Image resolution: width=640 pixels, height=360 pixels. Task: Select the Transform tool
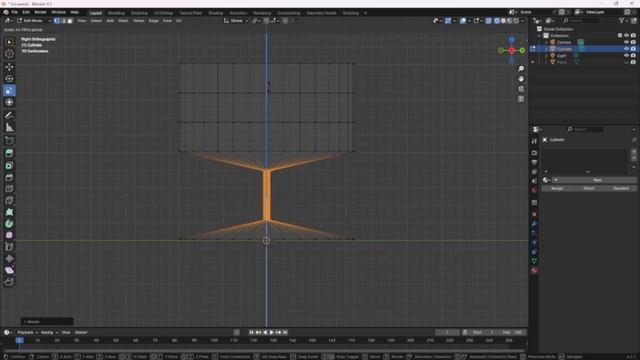pos(9,102)
